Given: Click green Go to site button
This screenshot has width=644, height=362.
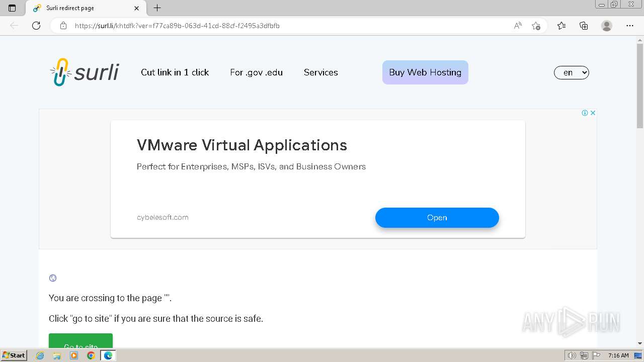Looking at the screenshot, I should 80,340.
